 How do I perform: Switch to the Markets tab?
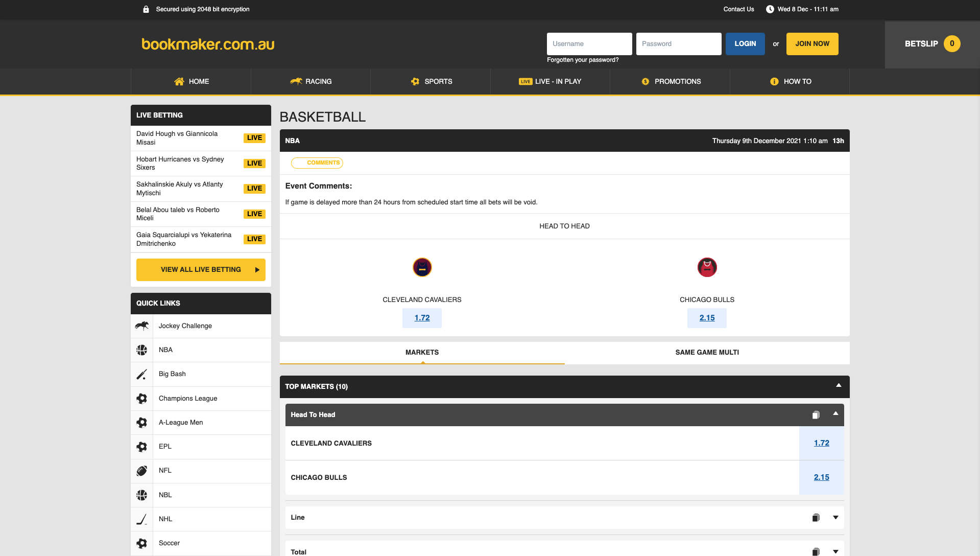422,353
